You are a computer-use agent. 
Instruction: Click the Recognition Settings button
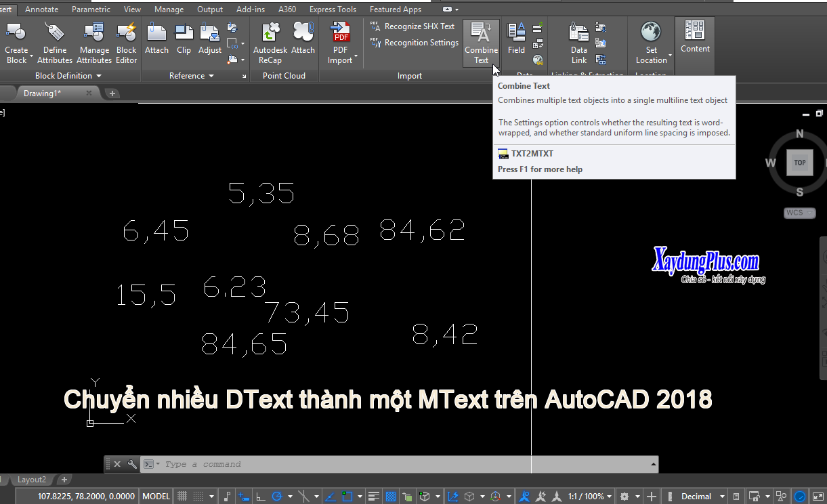click(x=414, y=42)
